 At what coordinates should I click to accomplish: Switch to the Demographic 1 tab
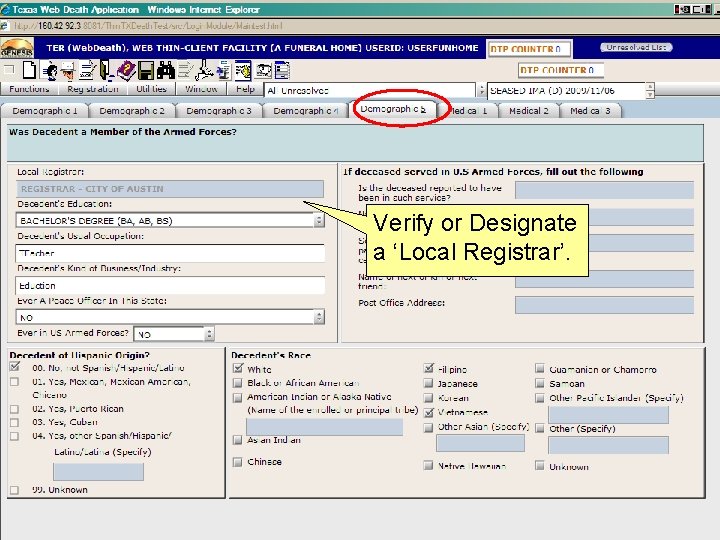[45, 111]
